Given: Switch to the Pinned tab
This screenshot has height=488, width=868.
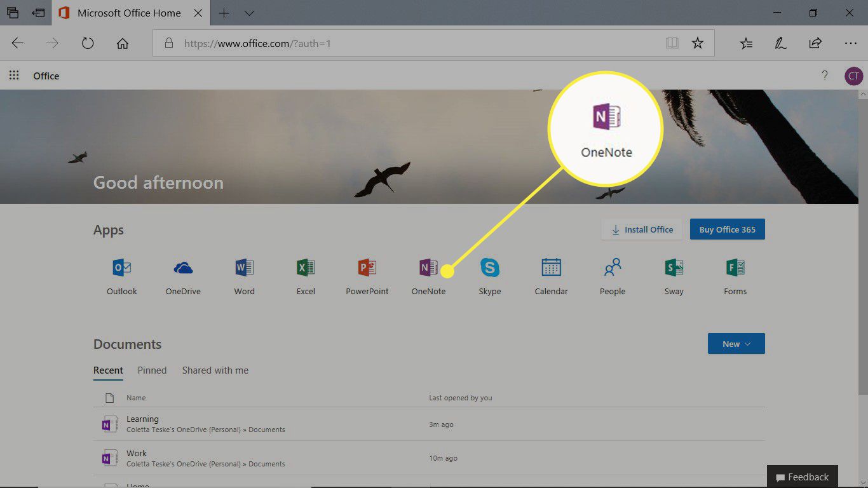Looking at the screenshot, I should coord(152,370).
